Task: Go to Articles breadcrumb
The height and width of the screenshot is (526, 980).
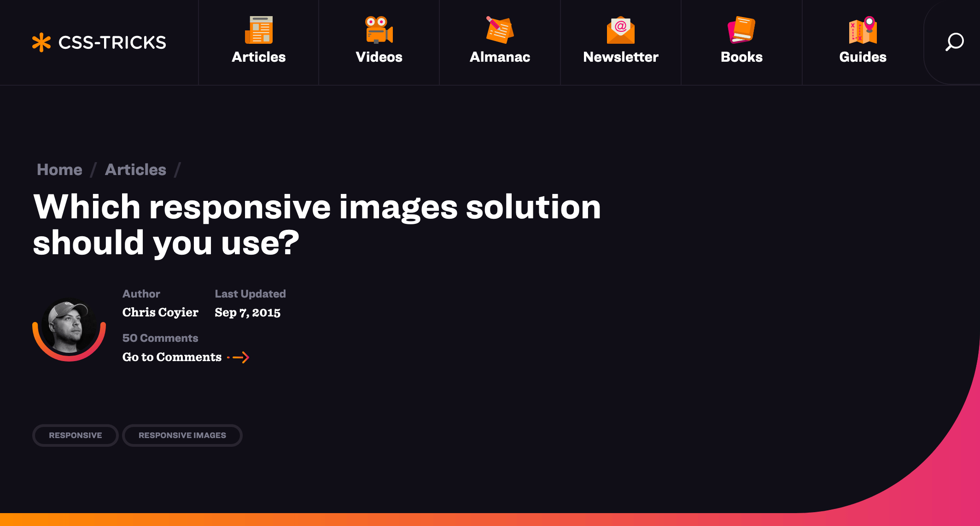Action: point(135,169)
